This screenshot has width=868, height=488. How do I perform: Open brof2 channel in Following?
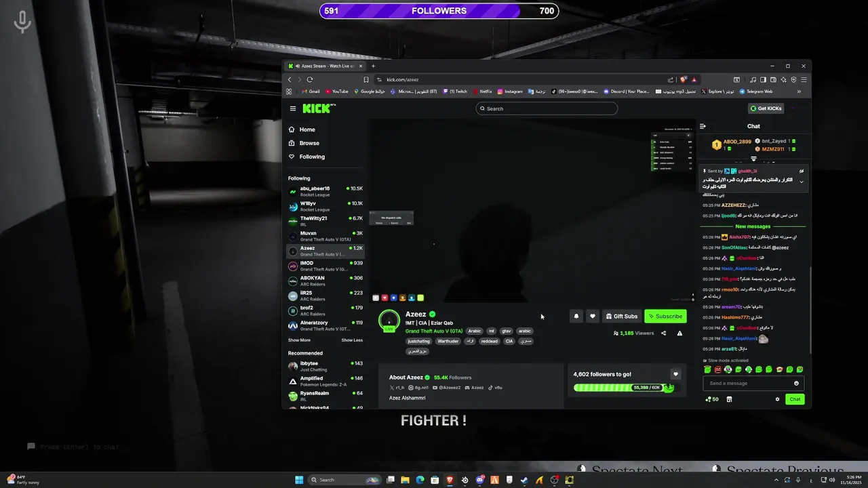325,310
